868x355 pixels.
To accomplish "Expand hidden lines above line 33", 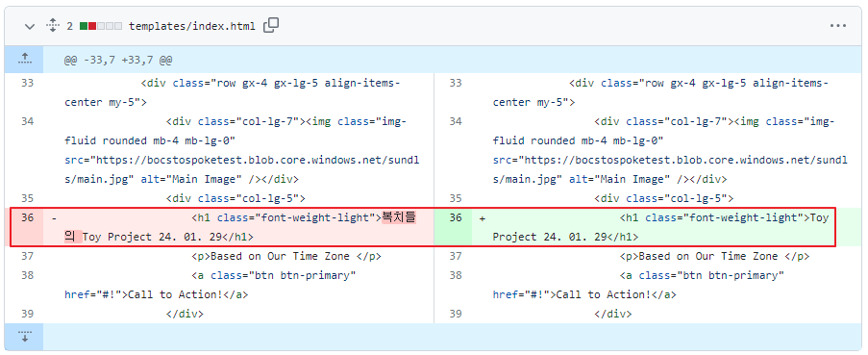I will pos(24,60).
